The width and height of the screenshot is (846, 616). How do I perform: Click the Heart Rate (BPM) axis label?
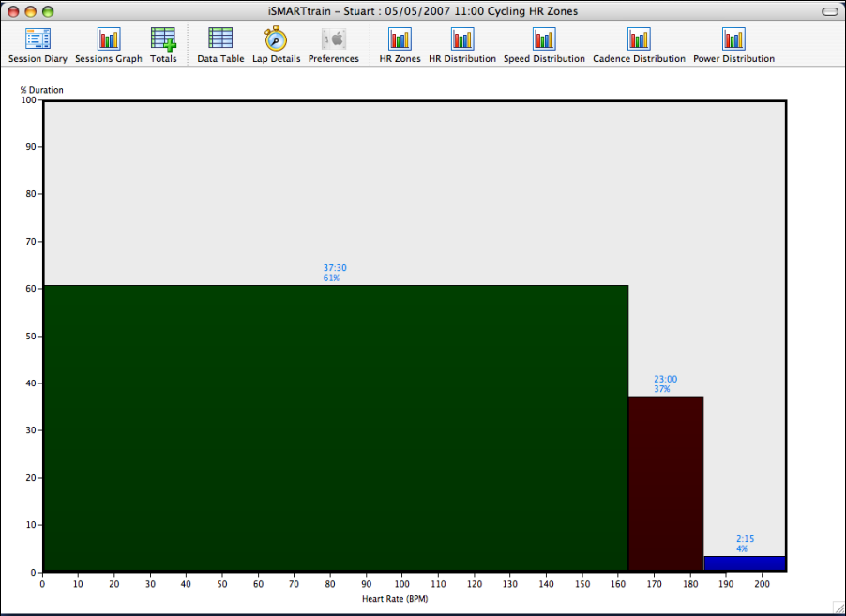pyautogui.click(x=395, y=599)
